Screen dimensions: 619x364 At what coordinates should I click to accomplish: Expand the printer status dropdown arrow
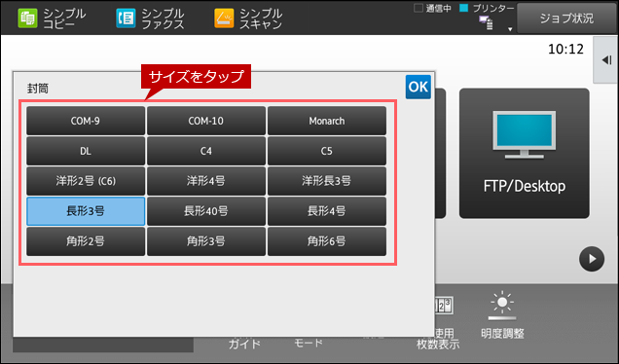coord(510,29)
